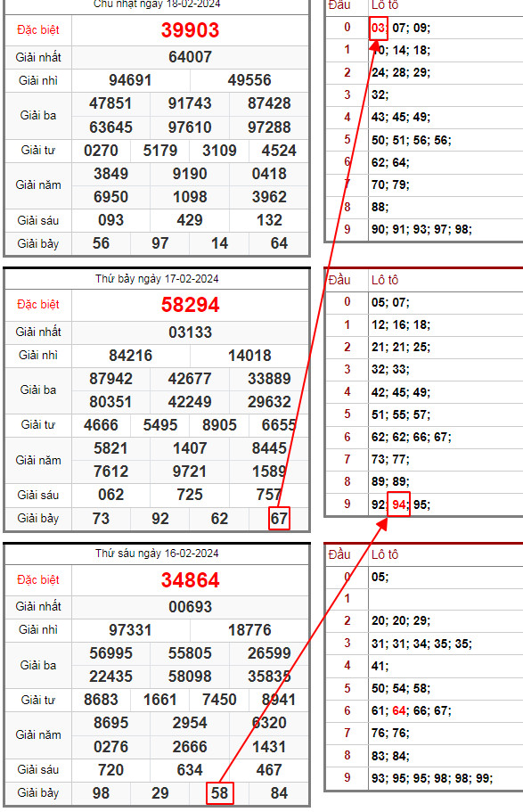
Task: Click the first prize number 00693
Action: point(190,606)
